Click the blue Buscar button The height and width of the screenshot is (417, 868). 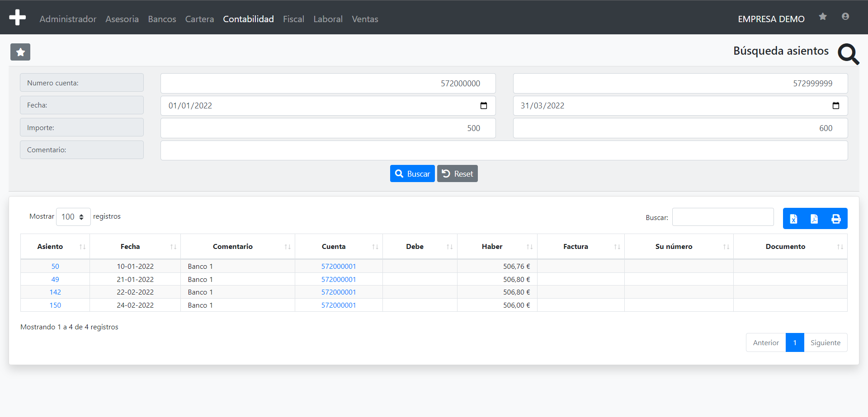[412, 173]
